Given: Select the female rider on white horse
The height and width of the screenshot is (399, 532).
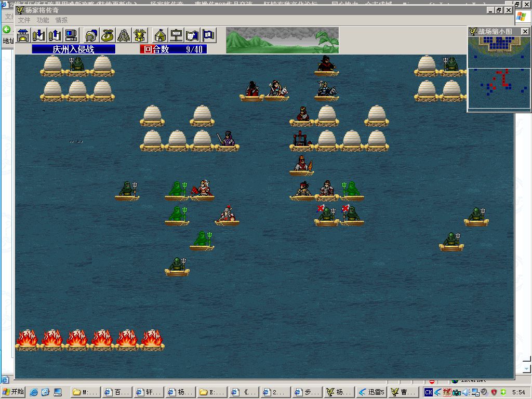Looking at the screenshot, I should (277, 90).
